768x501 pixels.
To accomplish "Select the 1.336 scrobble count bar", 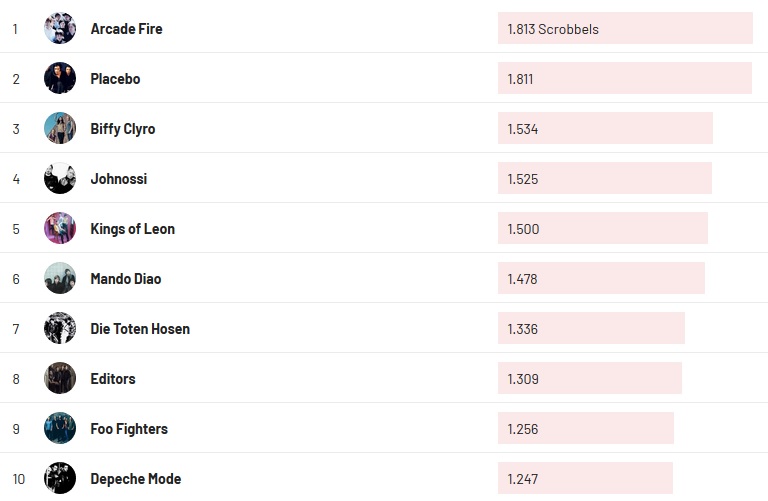I will tap(591, 329).
